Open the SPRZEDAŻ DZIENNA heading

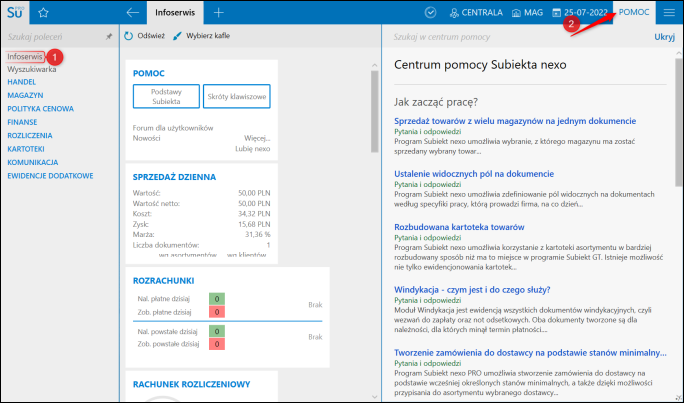[174, 177]
